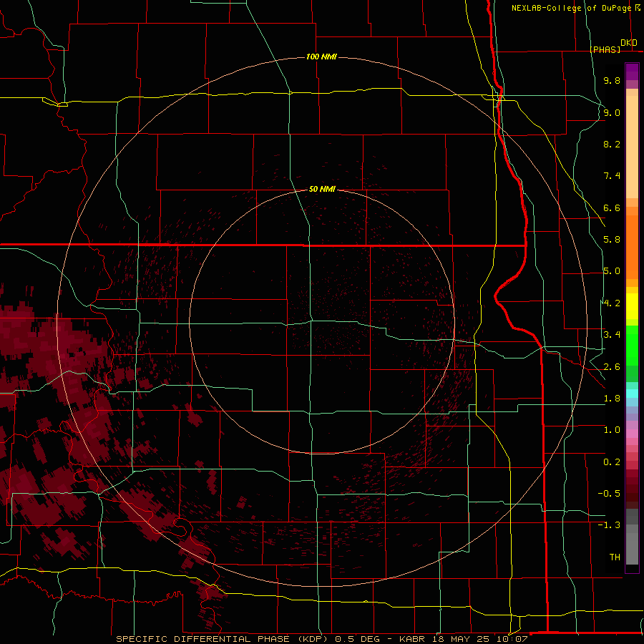Screen dimensions: 644x644
Task: Click the 4.2 color scale value
Action: click(x=612, y=303)
